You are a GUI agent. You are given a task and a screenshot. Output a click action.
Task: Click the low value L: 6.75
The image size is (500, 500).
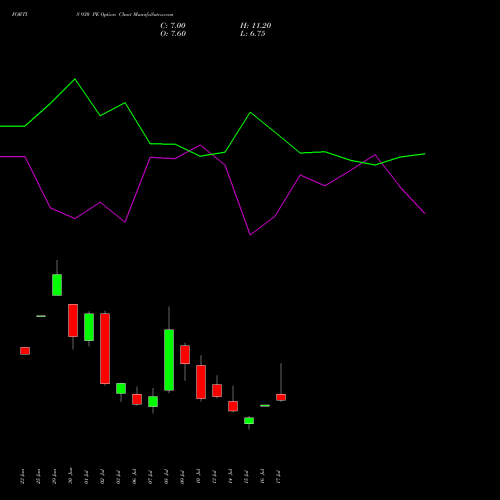tap(253, 34)
